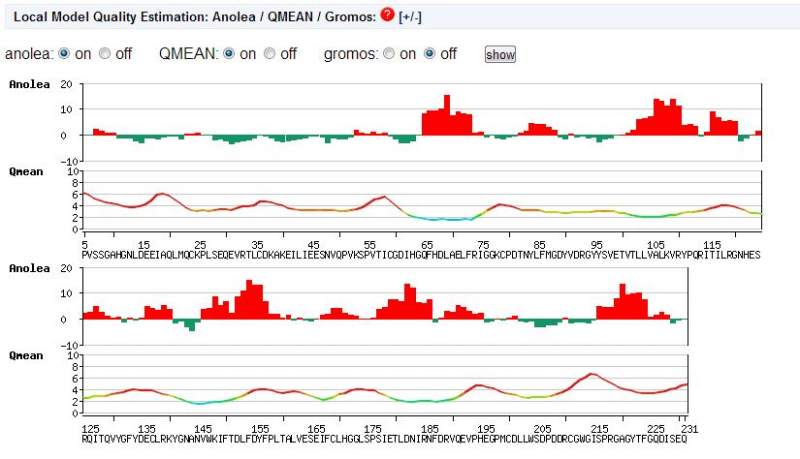Click the red Anolea peak near residue 181
The width and height of the screenshot is (800, 459).
[407, 301]
